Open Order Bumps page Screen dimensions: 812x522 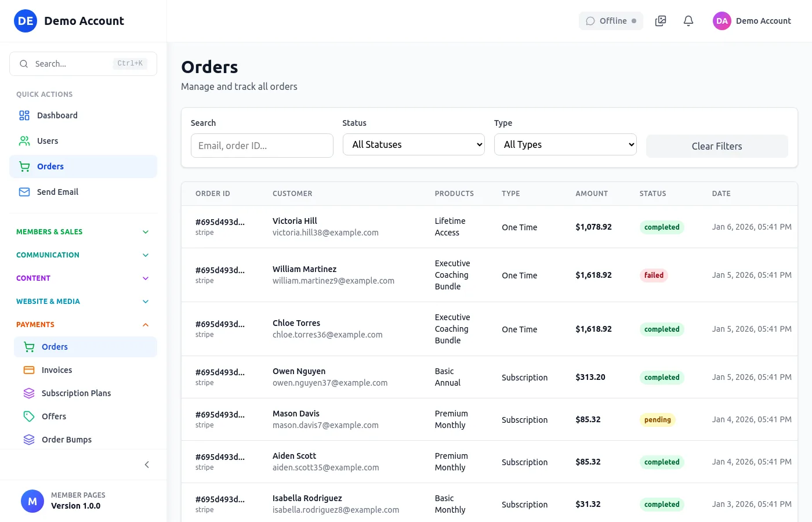[85, 440]
